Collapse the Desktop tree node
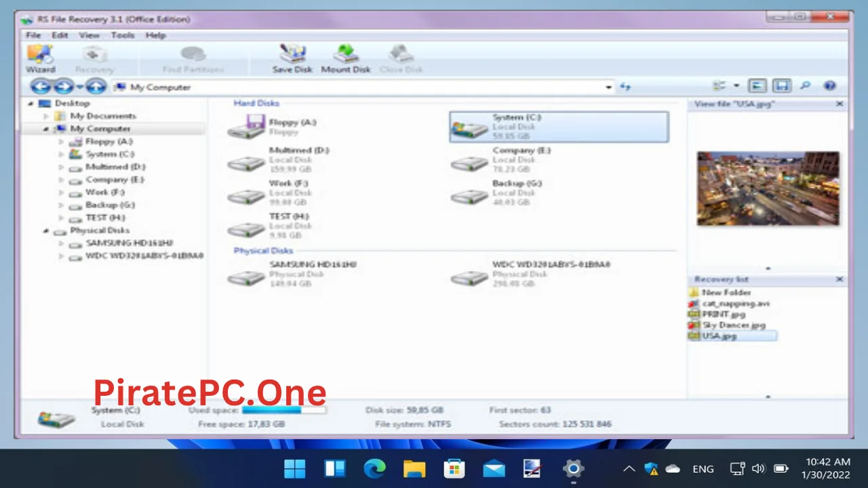This screenshot has height=488, width=868. [x=31, y=104]
